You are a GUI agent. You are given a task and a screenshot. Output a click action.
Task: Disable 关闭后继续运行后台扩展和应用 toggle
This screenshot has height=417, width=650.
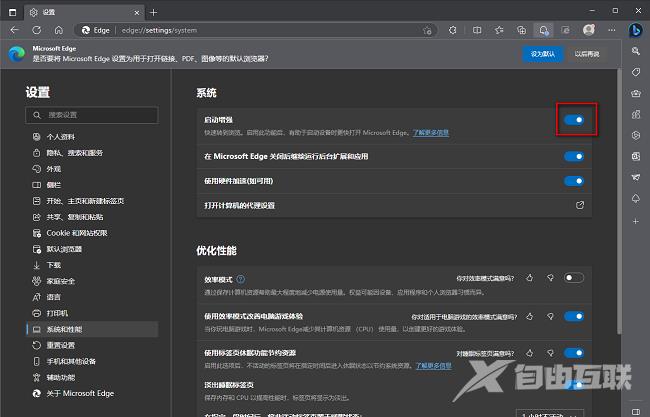coord(574,156)
